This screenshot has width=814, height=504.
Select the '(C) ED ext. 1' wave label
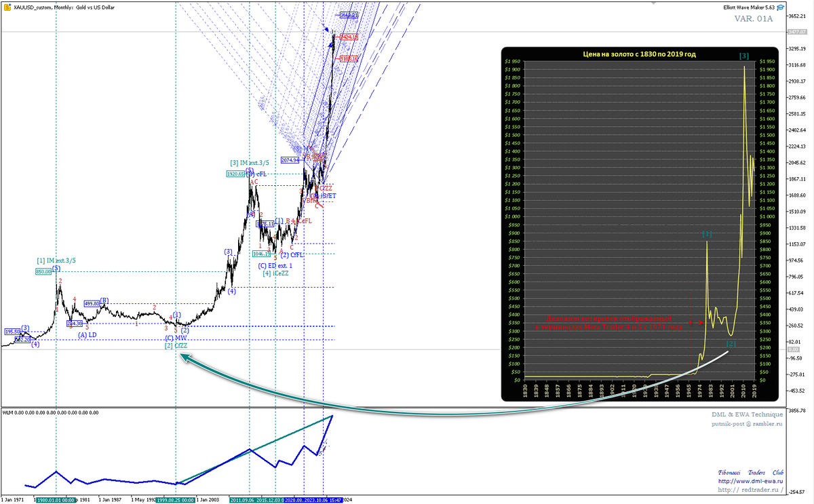click(275, 265)
